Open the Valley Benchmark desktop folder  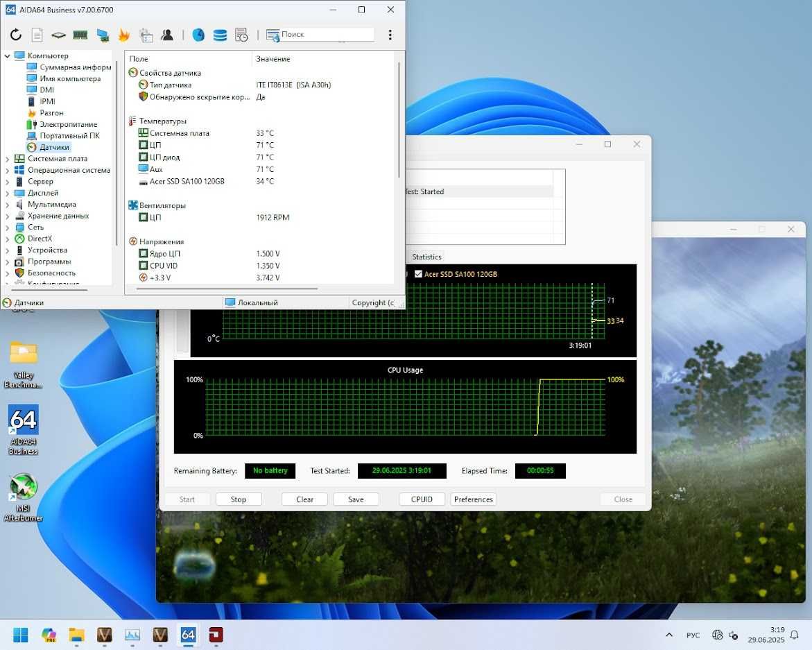click(24, 365)
